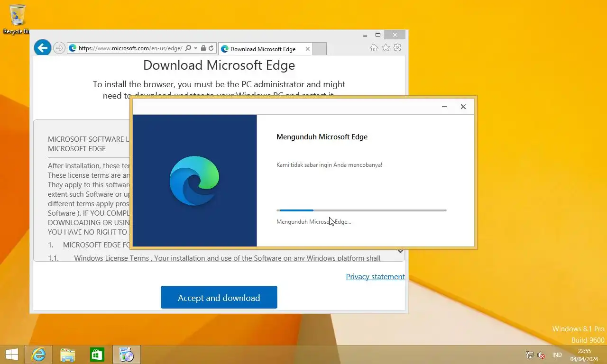
Task: Open Favorites star in Internet Explorer
Action: click(x=386, y=48)
